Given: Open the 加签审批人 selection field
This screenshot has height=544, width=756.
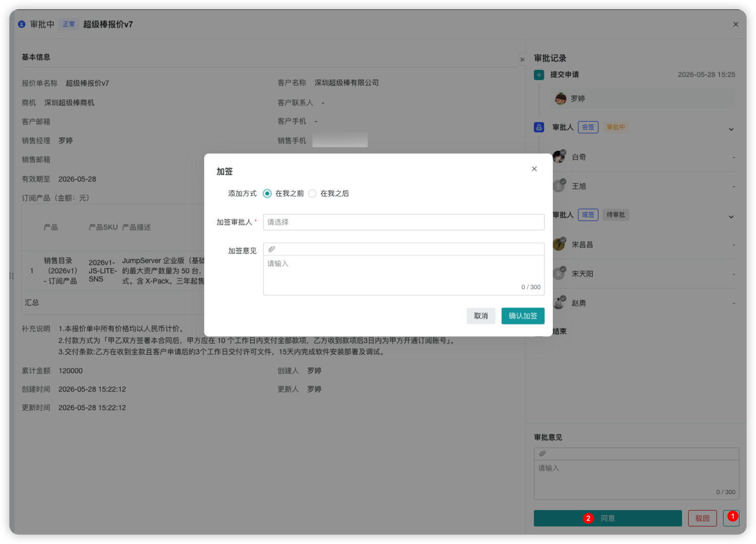Looking at the screenshot, I should pos(404,222).
